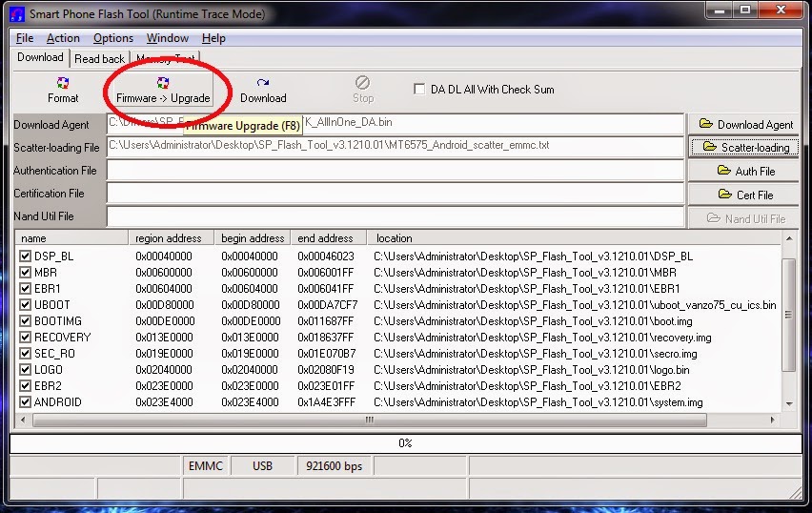Viewport: 812px width, 513px height.
Task: Click the 0% download progress bar
Action: (x=405, y=443)
